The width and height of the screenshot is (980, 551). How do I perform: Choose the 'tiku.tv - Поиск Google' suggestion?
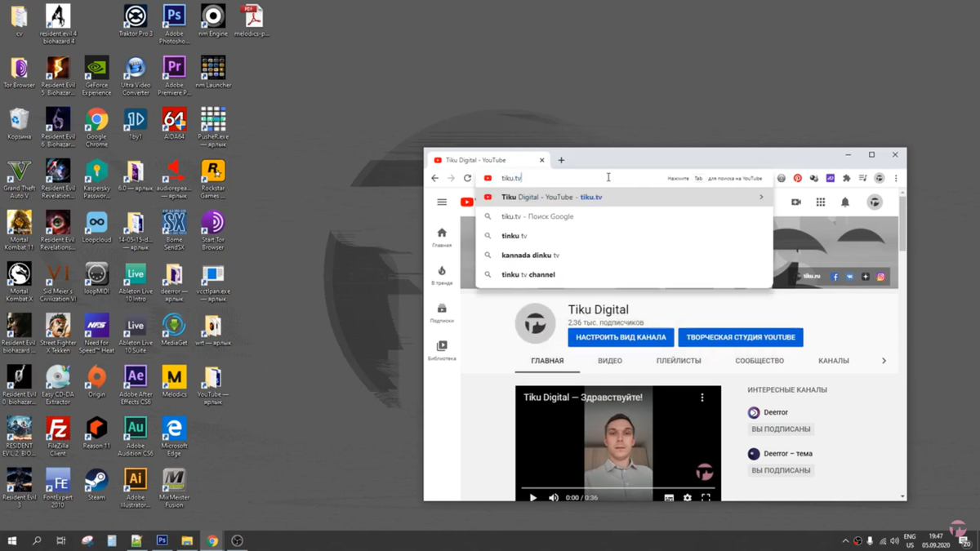click(624, 216)
